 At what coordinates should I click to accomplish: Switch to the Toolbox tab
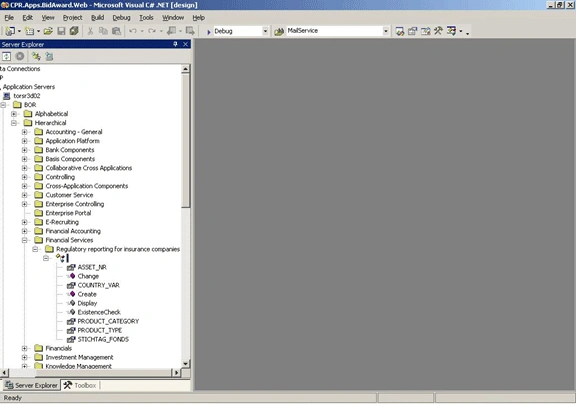point(80,385)
